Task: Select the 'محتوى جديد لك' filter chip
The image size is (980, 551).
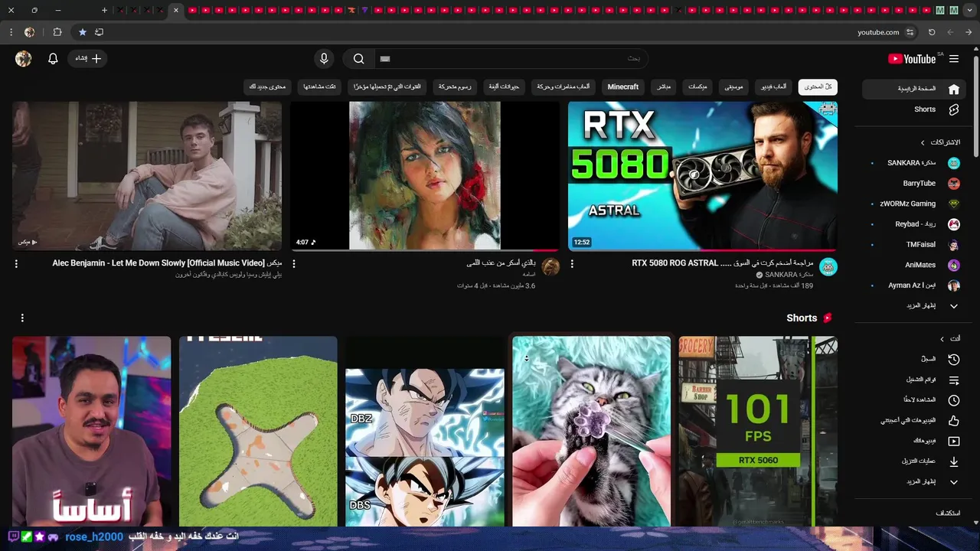Action: coord(268,87)
